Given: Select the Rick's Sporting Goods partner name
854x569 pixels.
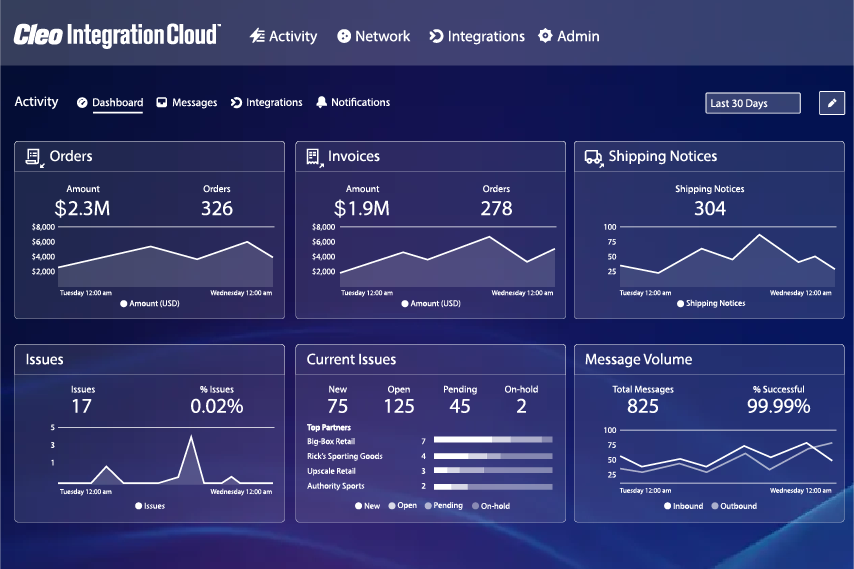Looking at the screenshot, I should 345,456.
